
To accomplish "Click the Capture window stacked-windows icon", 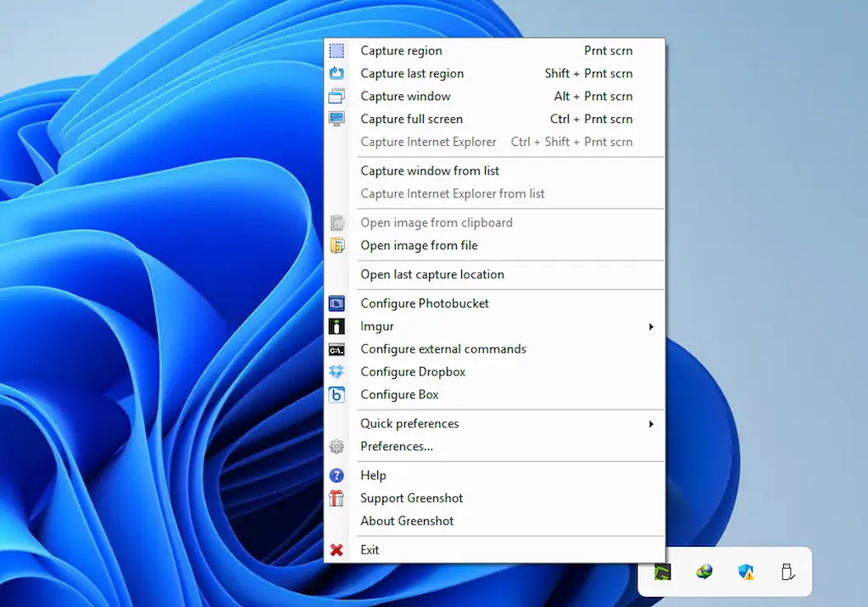I will (x=337, y=96).
